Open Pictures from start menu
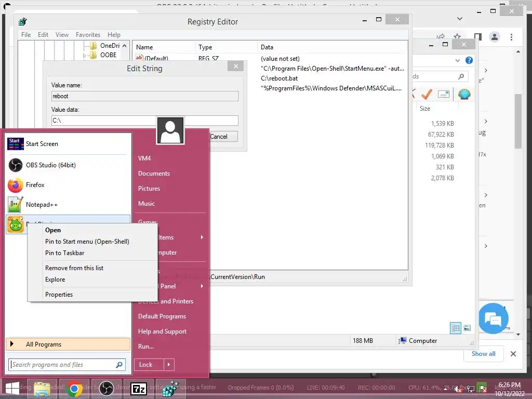This screenshot has width=532, height=399. 149,188
